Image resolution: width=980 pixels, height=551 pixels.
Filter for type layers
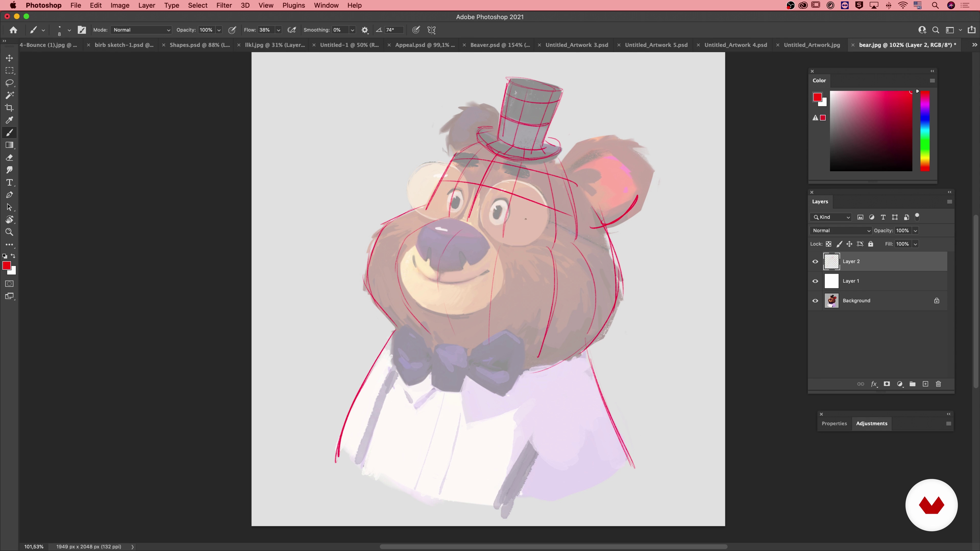pyautogui.click(x=883, y=217)
